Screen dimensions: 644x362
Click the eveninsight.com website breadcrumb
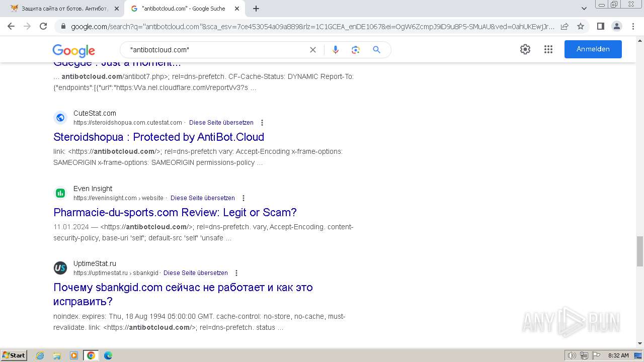(x=118, y=198)
